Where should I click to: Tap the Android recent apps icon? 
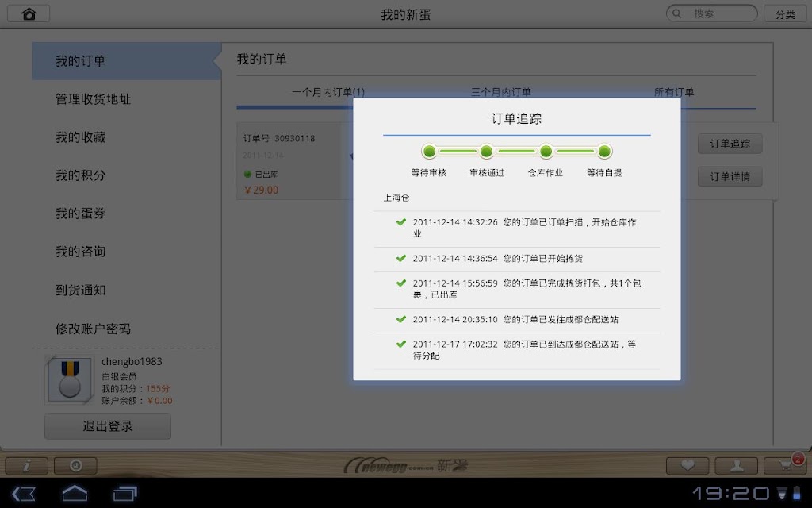click(124, 494)
